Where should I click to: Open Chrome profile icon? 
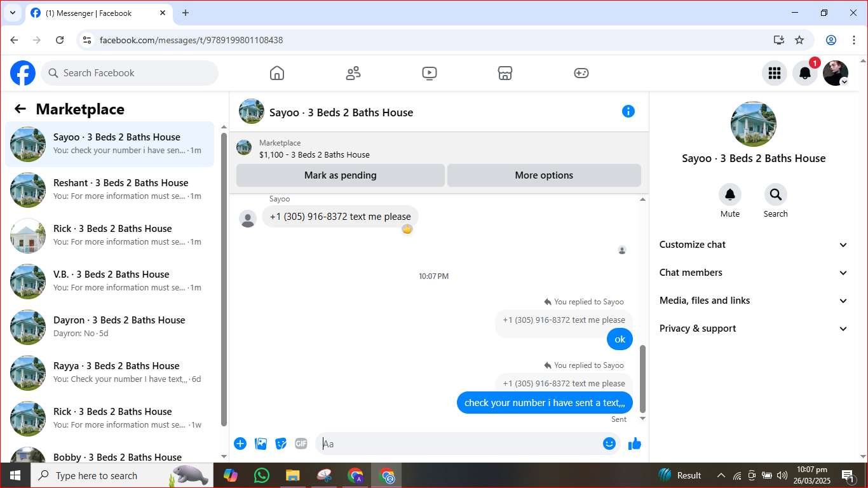click(831, 40)
